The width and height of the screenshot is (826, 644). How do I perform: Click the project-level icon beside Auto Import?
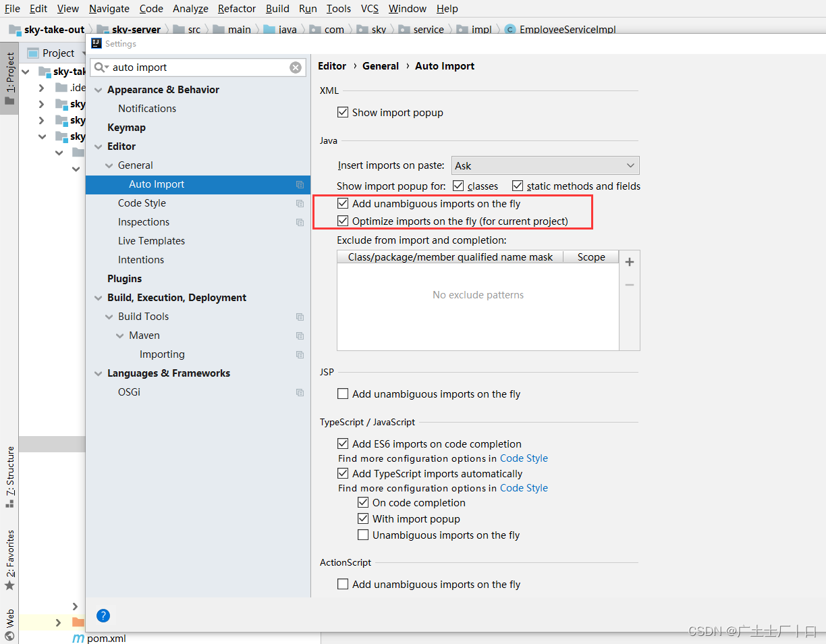click(x=300, y=184)
